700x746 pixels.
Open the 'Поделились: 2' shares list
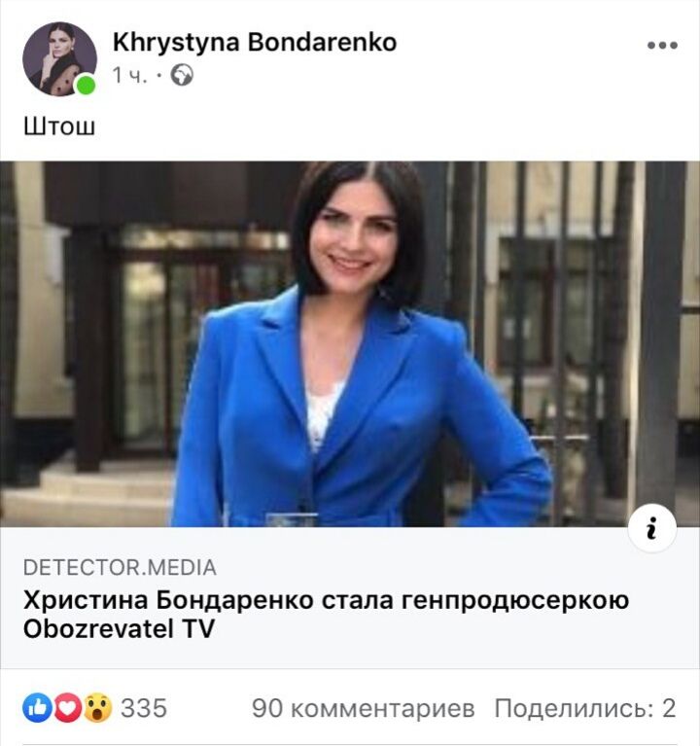tap(585, 708)
